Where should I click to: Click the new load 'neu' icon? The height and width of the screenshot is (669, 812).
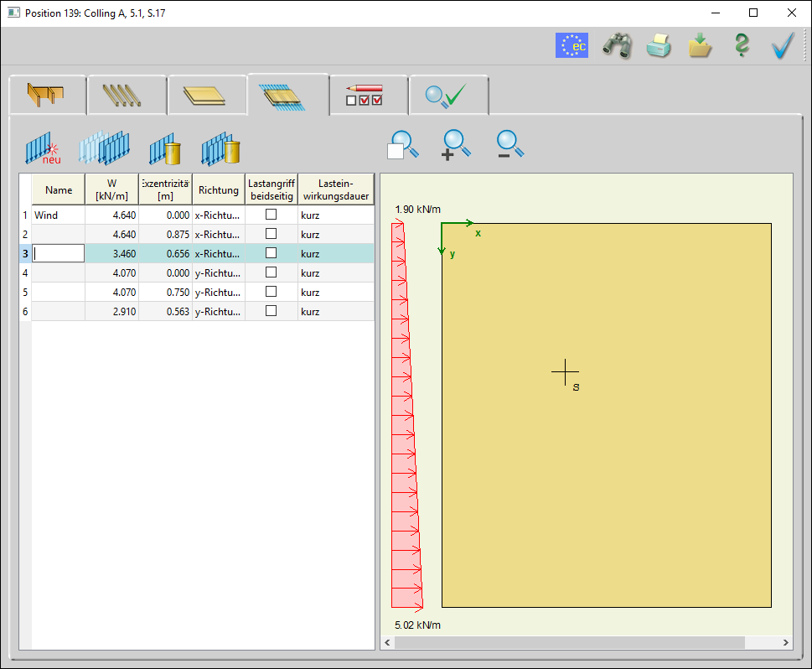(42, 148)
